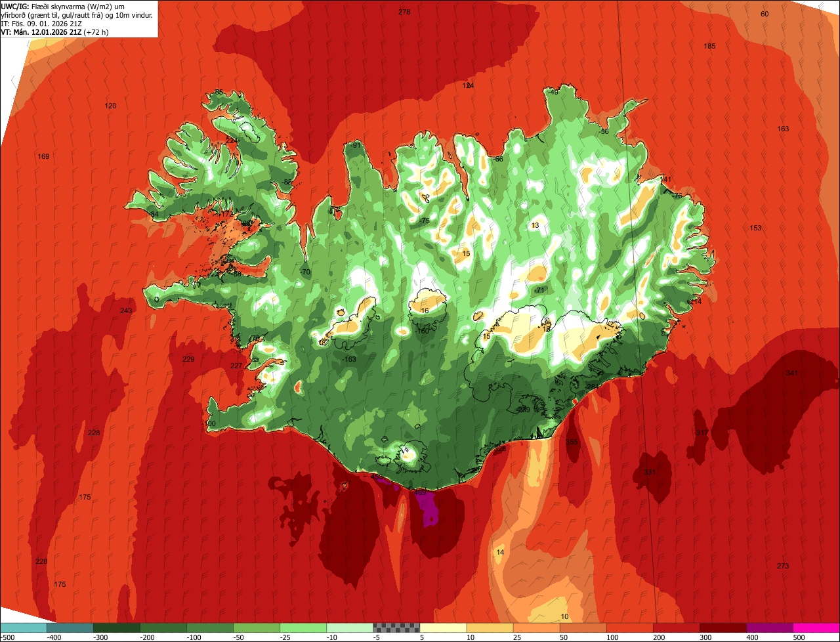The height and width of the screenshot is (642, 840).
Task: Click the map value '229' in Faxaflói bay
Action: [x=188, y=359]
